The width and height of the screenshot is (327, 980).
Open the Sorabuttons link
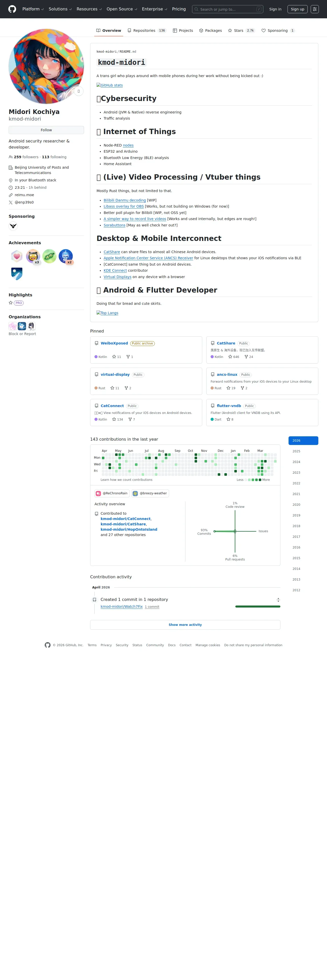(115, 225)
